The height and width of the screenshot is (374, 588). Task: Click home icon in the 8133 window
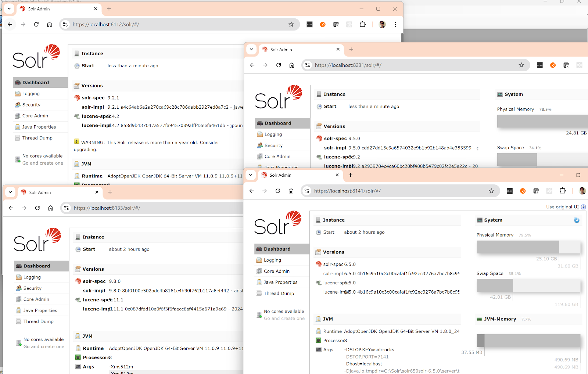(x=51, y=208)
